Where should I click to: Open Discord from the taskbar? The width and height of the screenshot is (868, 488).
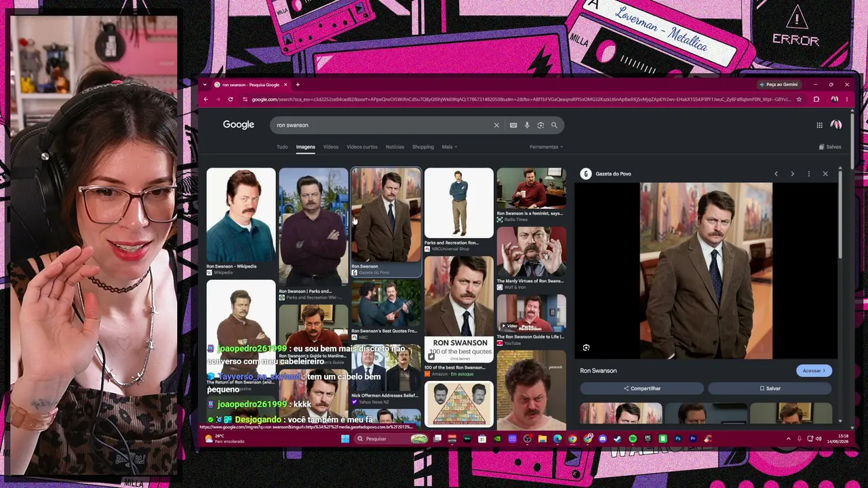(602, 439)
